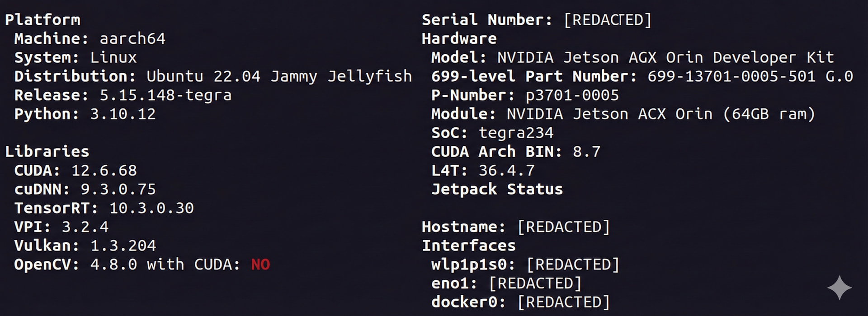The height and width of the screenshot is (316, 868).
Task: Click the Libraries section heading
Action: click(x=47, y=152)
